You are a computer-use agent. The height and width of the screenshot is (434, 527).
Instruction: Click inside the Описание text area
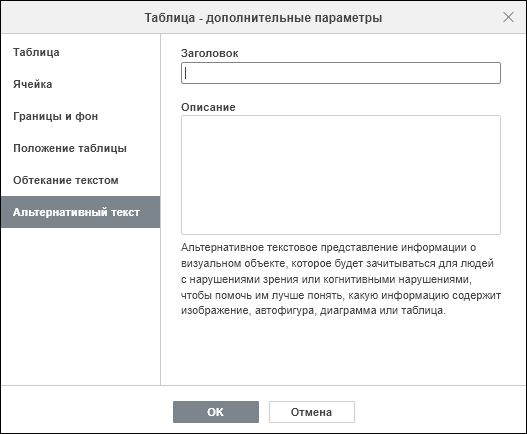click(341, 175)
